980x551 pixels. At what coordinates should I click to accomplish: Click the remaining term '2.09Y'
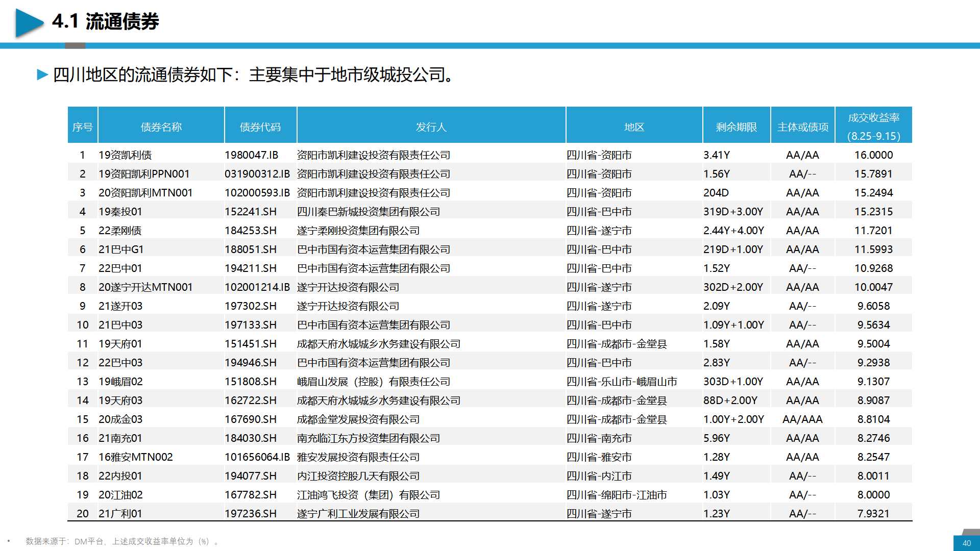[717, 306]
